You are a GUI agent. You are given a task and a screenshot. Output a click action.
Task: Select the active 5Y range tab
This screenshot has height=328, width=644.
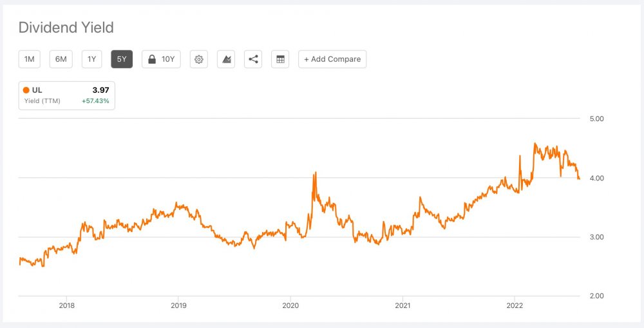click(x=122, y=59)
